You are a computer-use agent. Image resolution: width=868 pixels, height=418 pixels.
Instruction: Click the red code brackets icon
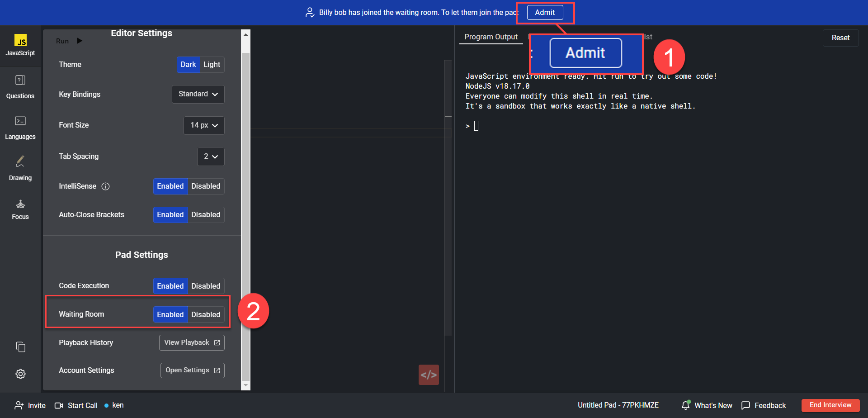pos(429,375)
